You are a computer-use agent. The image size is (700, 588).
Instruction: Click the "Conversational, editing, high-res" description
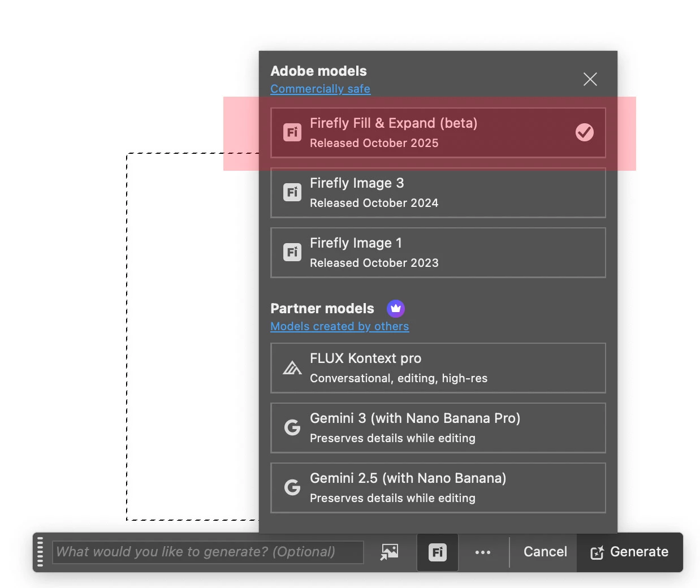click(x=399, y=378)
